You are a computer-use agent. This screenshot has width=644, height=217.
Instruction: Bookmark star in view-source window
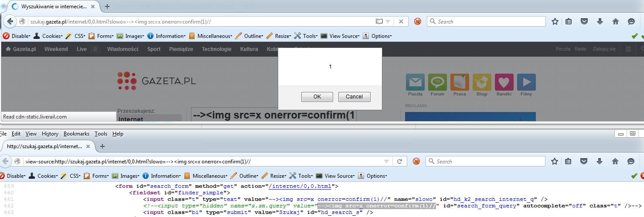click(555, 161)
